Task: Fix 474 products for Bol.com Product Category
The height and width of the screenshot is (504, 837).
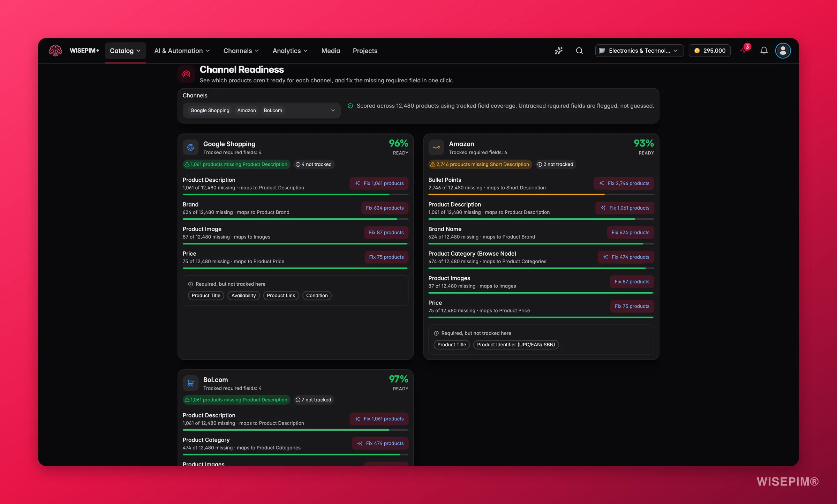Action: coord(380,443)
